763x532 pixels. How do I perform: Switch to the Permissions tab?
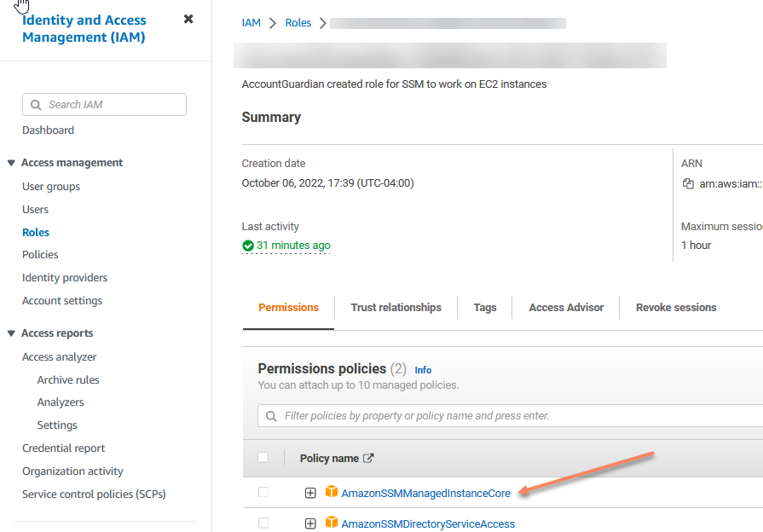pos(288,308)
